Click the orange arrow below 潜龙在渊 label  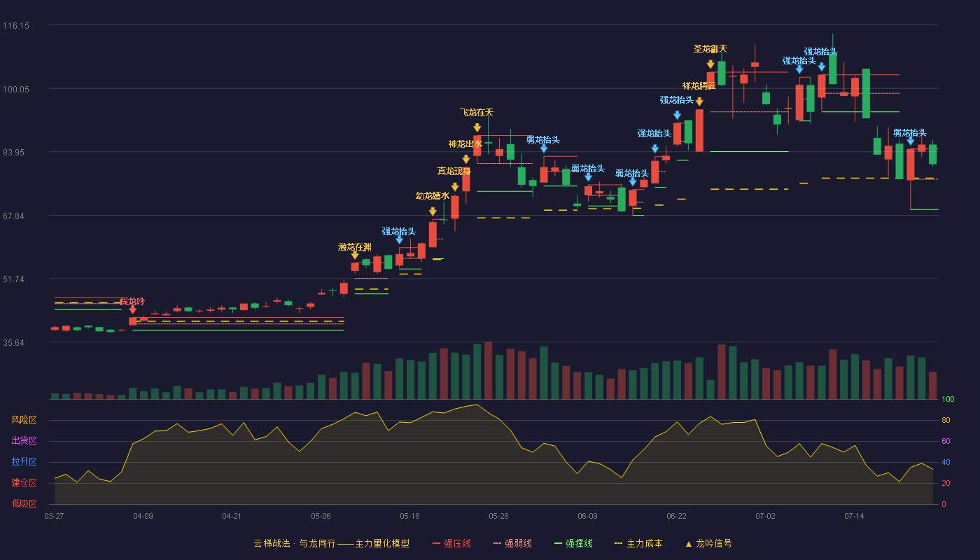355,255
